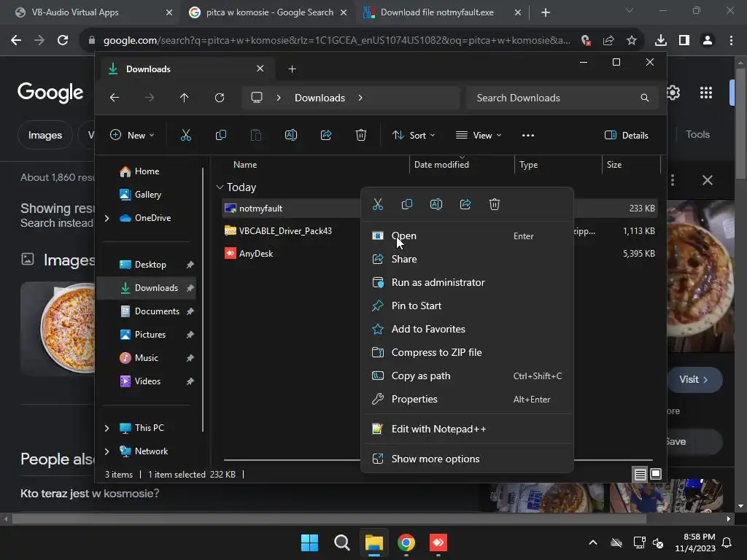Click the Delete trash icon in the Explorer toolbar
Screen dimensions: 747x560
tap(361, 135)
